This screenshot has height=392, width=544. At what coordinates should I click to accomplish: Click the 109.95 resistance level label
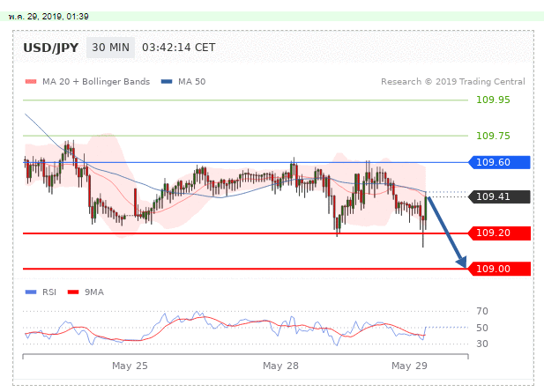[x=493, y=100]
